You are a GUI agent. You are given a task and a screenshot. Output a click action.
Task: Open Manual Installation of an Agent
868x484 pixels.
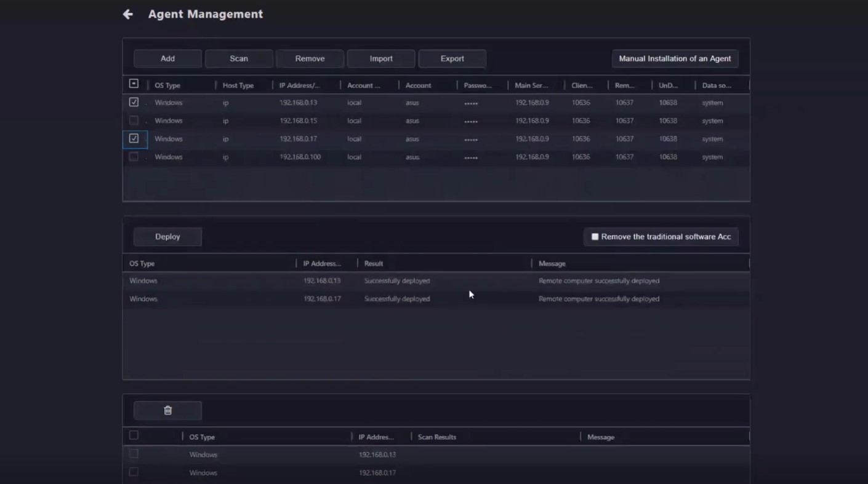[675, 58]
